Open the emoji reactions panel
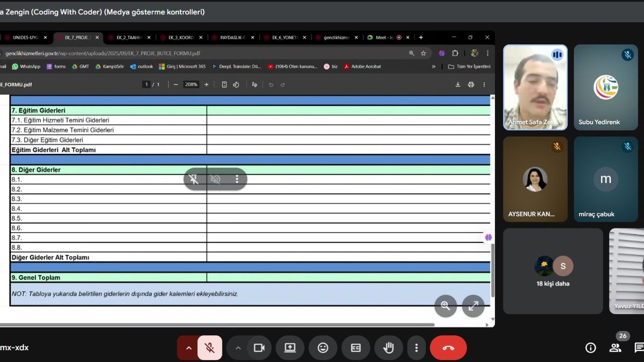644x362 pixels. click(x=323, y=348)
